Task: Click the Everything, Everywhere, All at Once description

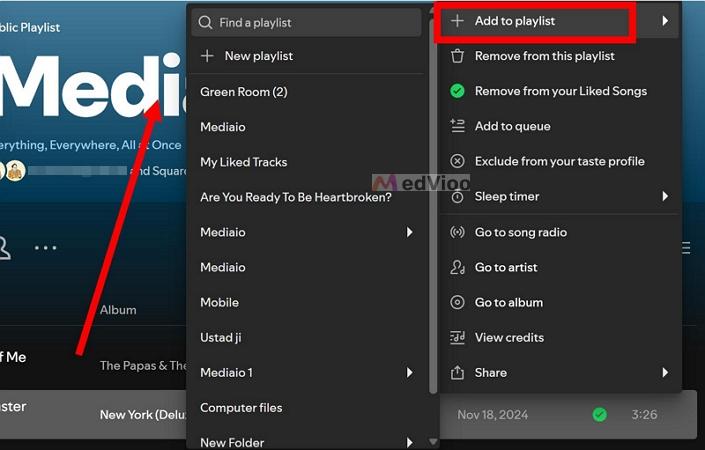Action: point(91,145)
